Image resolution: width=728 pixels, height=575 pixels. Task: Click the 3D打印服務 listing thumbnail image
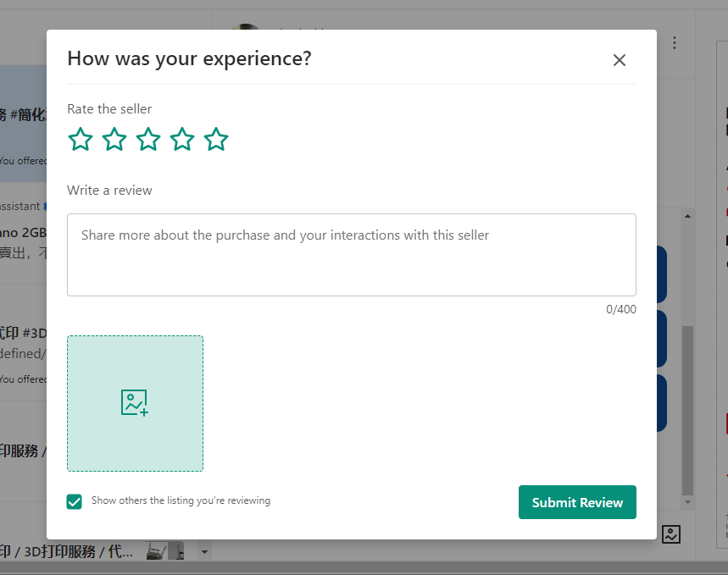click(164, 551)
